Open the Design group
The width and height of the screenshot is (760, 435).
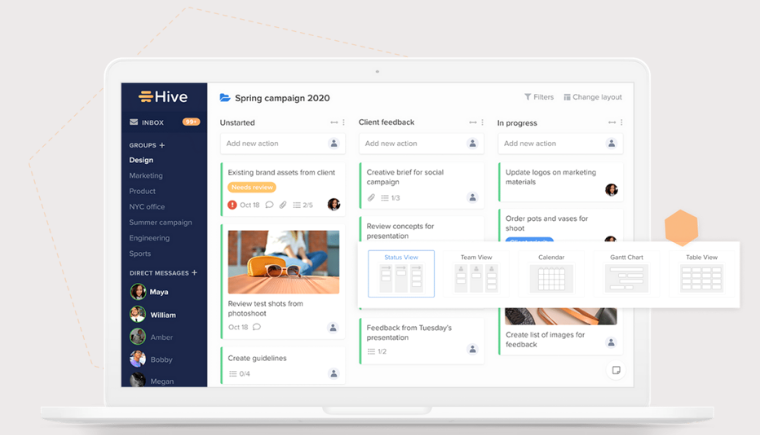pos(141,160)
